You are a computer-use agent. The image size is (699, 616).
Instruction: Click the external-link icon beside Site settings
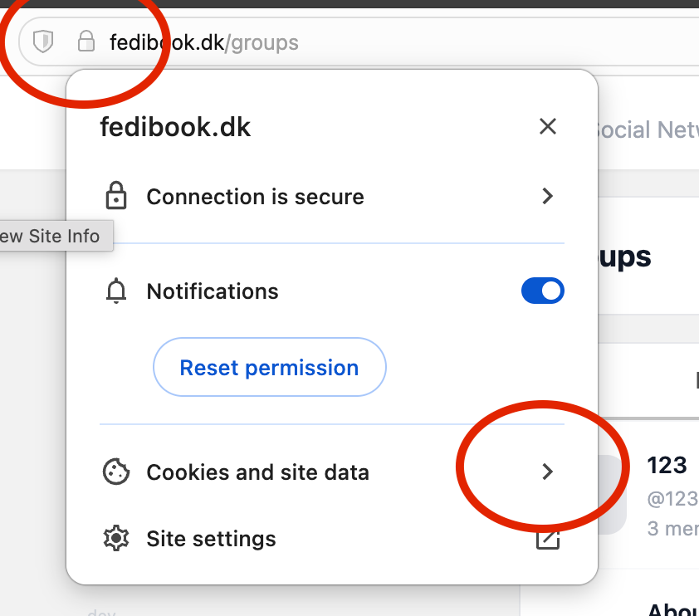point(547,538)
